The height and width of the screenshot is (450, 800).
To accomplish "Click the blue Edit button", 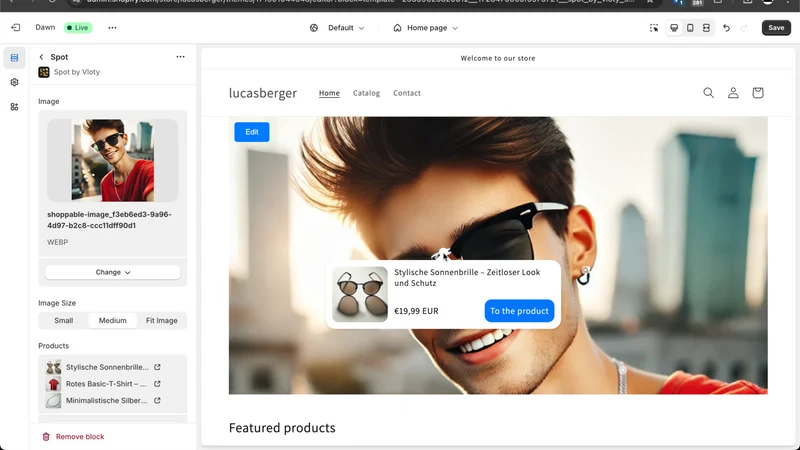I will coord(252,132).
